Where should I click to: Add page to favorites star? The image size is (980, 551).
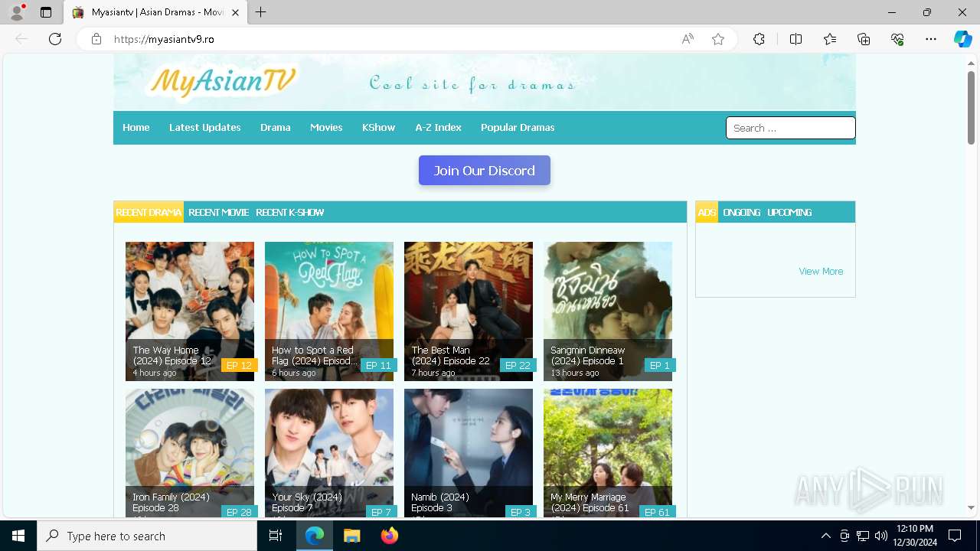pos(718,39)
